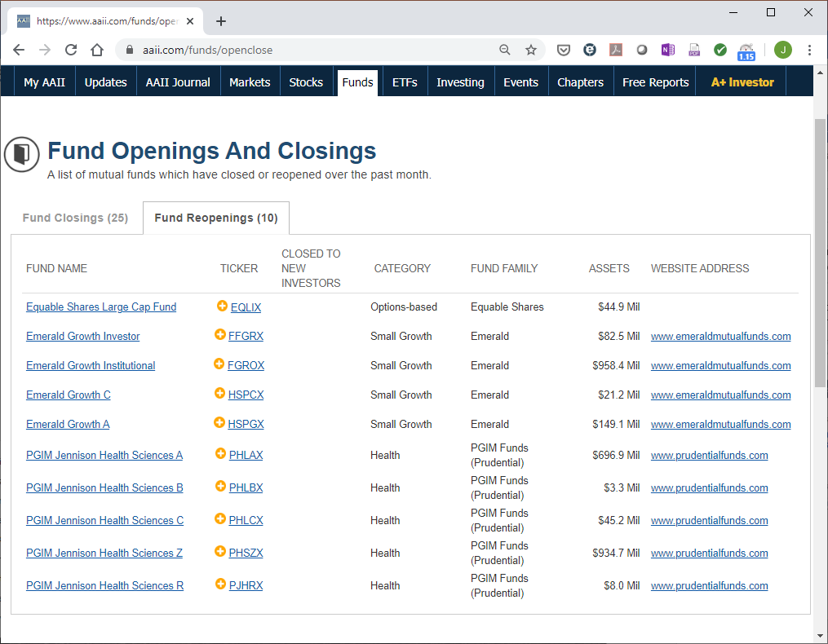Image resolution: width=828 pixels, height=644 pixels.
Task: Click the browser forward arrow
Action: pos(45,50)
